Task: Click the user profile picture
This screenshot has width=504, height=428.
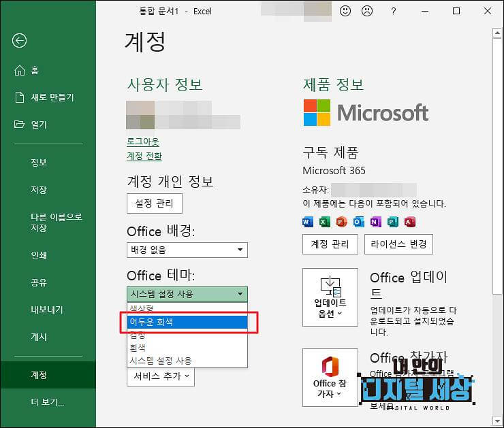Action: 140,115
